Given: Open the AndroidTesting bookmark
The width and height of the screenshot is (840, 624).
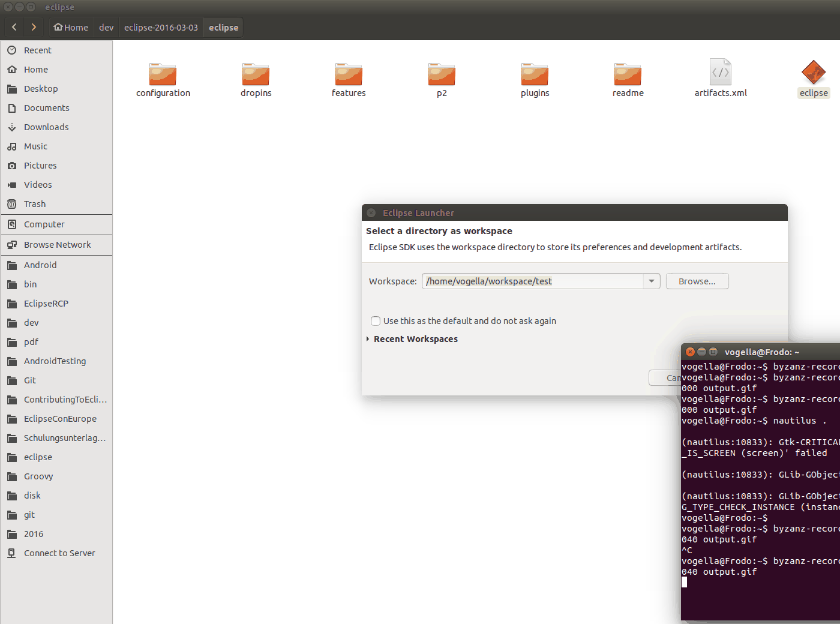Looking at the screenshot, I should [x=56, y=361].
